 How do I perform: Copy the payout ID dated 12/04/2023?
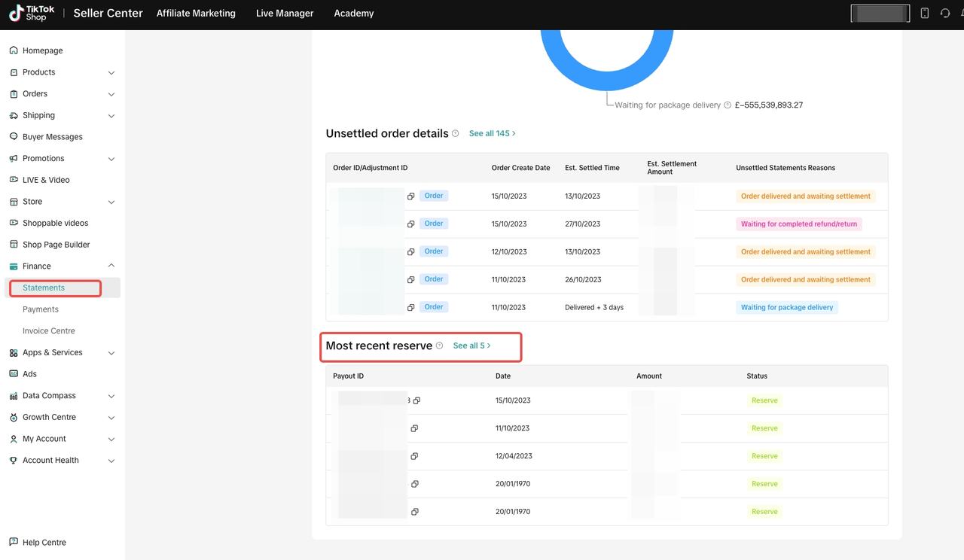click(414, 456)
